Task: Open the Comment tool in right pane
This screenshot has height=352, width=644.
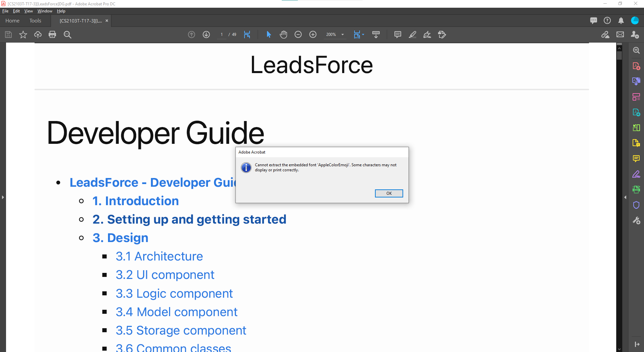Action: tap(636, 159)
